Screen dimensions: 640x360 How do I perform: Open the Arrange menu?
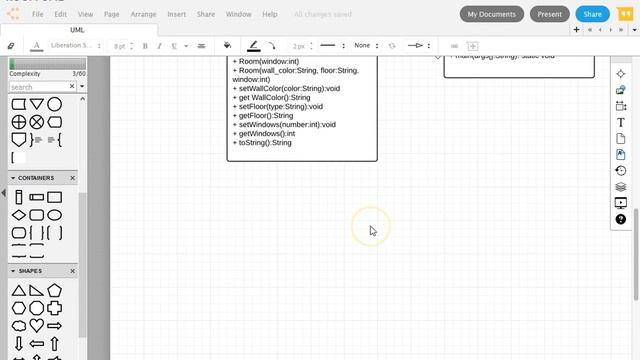(143, 14)
